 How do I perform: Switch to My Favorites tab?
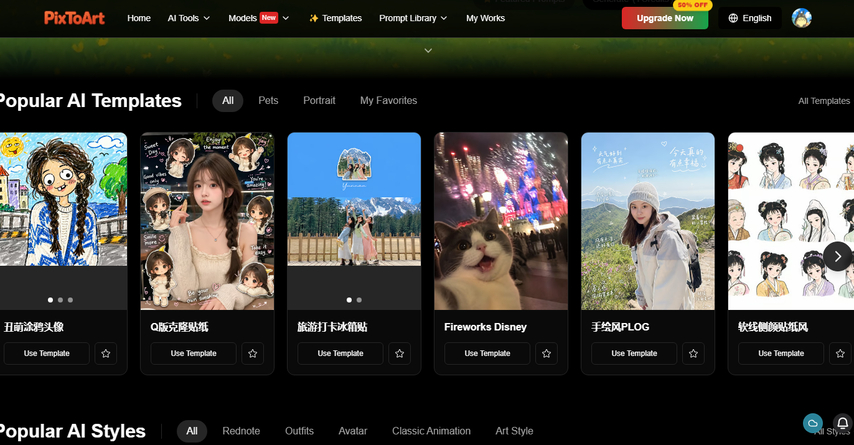point(388,101)
